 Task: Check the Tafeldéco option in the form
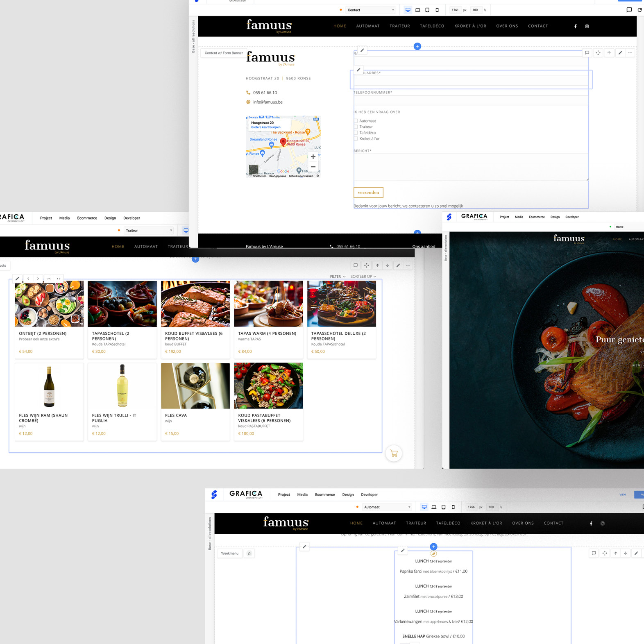coord(356,133)
